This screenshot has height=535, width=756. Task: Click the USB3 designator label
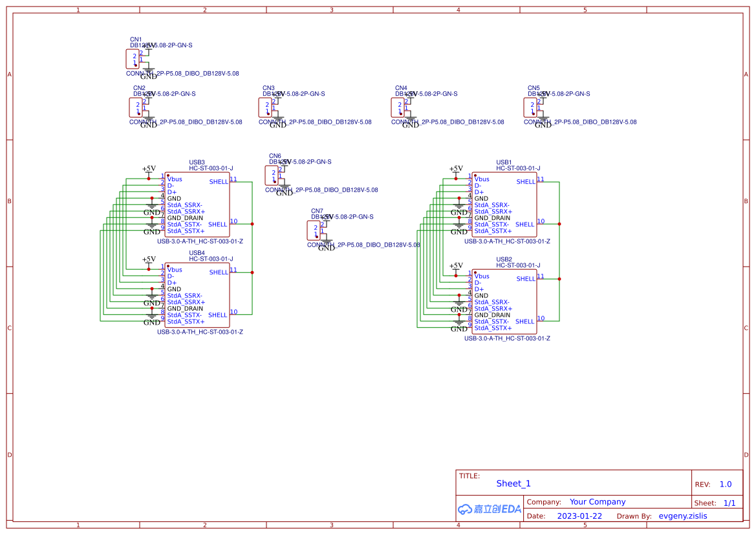(197, 162)
